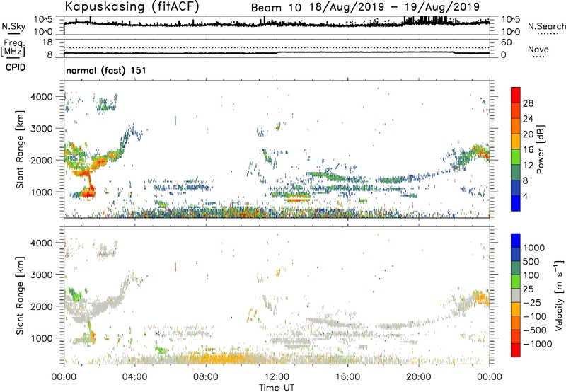Click the 3000 tick on velocity panel
The image size is (566, 392).
click(41, 275)
